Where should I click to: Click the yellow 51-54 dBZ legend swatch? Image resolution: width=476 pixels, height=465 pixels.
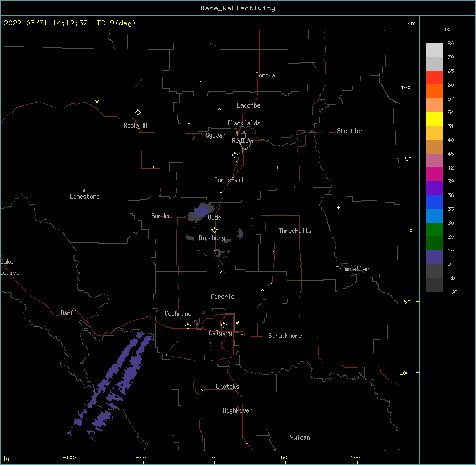(434, 119)
